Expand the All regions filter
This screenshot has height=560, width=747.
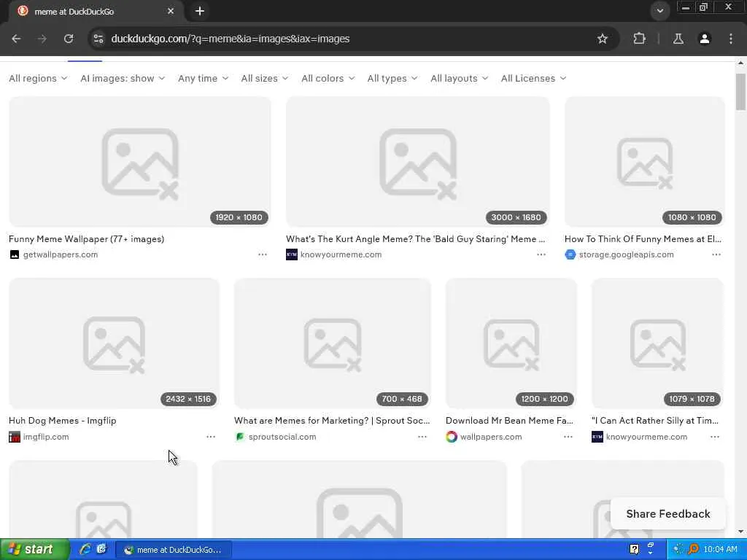[x=38, y=78]
